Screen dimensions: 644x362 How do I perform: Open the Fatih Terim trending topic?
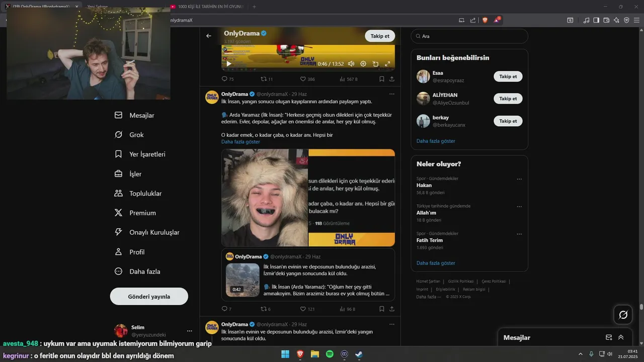[x=430, y=240]
